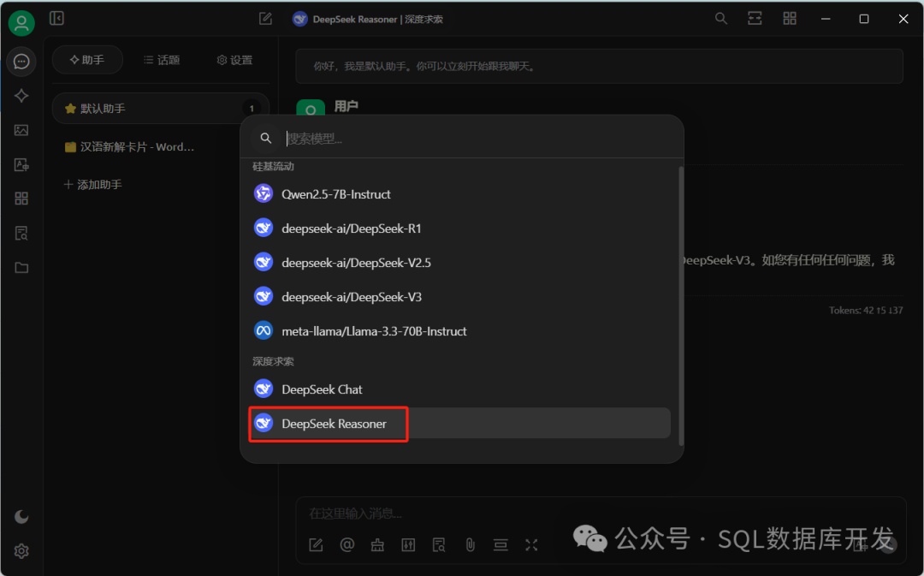Click the 用户 message name label
The width and height of the screenshot is (924, 576).
[346, 106]
